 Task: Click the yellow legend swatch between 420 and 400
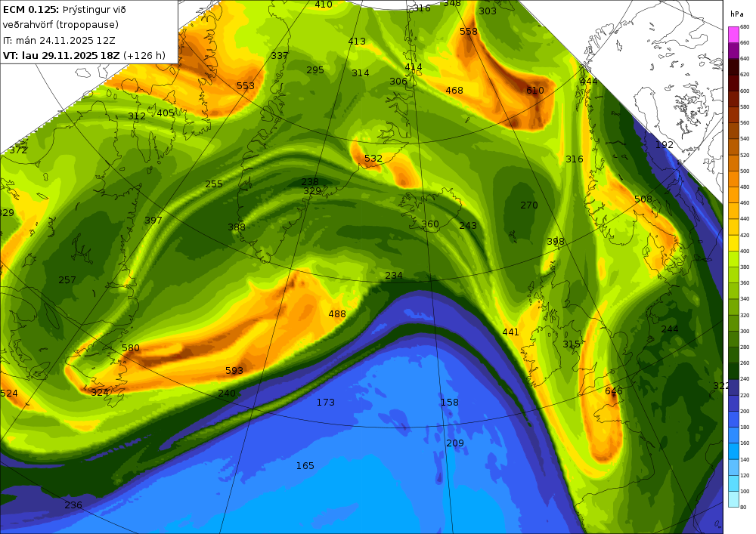pos(733,242)
